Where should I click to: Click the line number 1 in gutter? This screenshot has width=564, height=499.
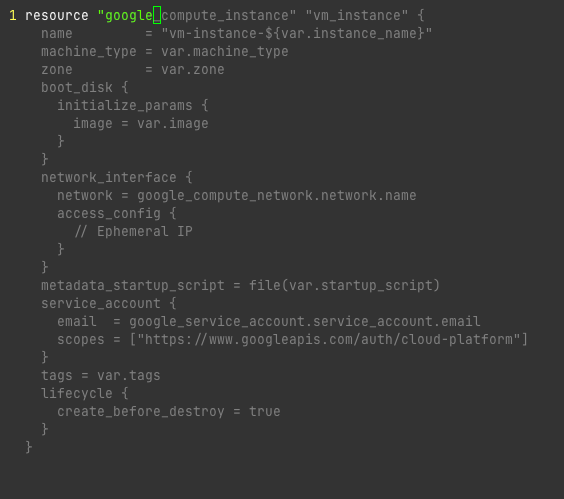click(x=13, y=15)
